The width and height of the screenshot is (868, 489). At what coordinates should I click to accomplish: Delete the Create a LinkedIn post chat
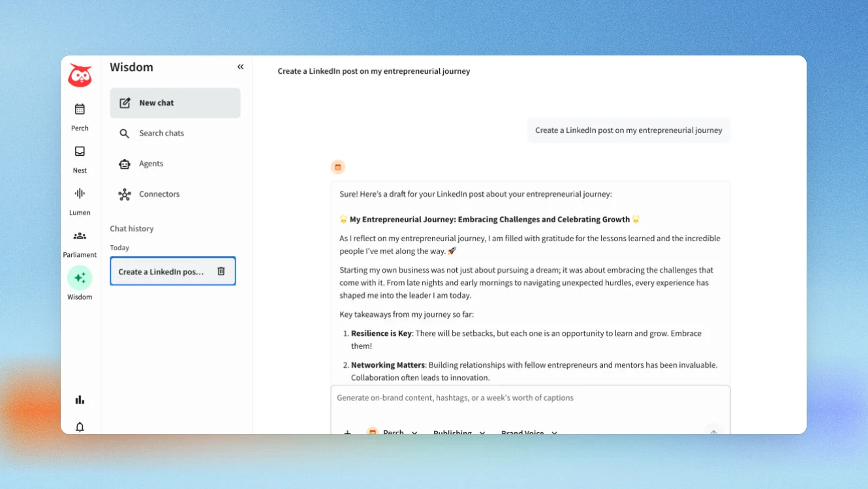tap(221, 271)
